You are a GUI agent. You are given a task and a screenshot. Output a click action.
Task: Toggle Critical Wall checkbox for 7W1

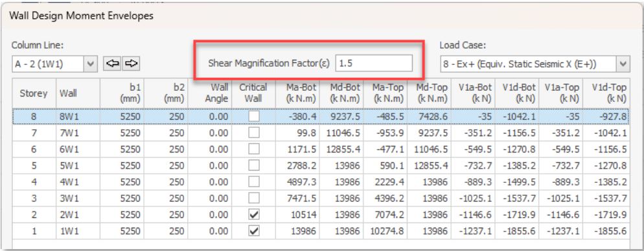[254, 132]
